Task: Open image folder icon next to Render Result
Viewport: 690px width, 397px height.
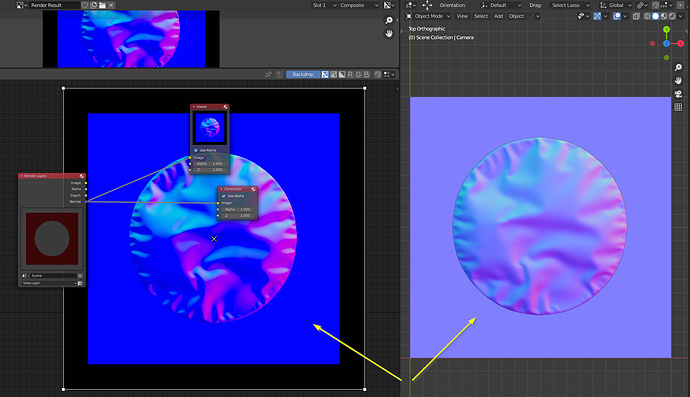Action: (x=102, y=5)
